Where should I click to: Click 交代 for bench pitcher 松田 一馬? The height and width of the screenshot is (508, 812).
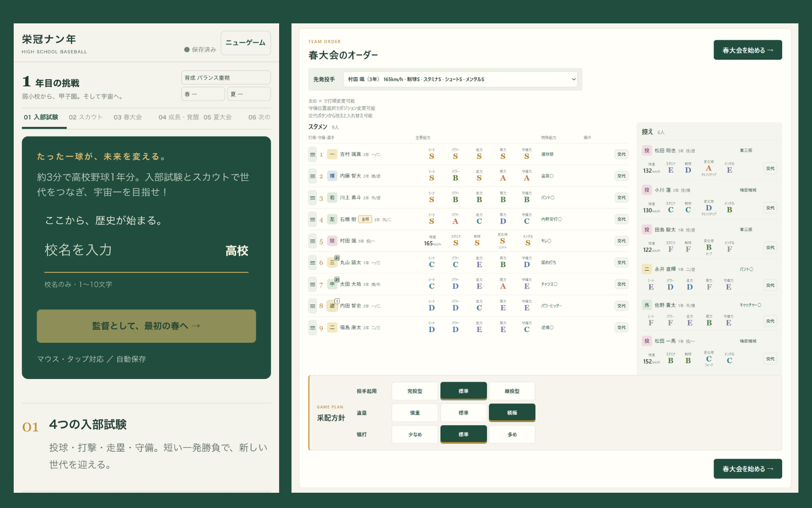pos(770,359)
